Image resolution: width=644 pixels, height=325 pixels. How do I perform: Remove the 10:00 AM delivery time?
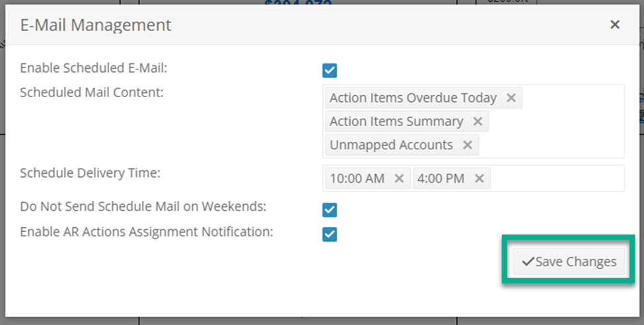coord(399,178)
